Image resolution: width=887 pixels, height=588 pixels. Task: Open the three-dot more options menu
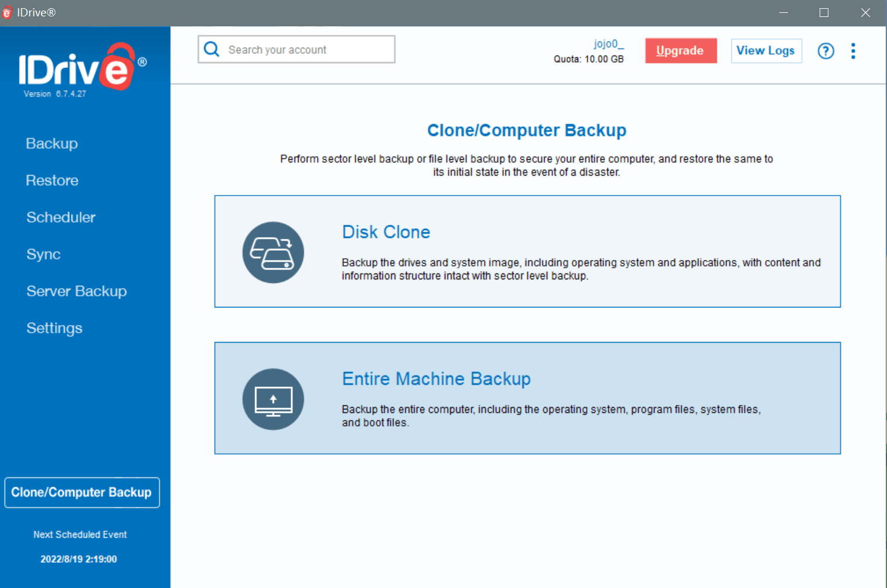pos(853,51)
